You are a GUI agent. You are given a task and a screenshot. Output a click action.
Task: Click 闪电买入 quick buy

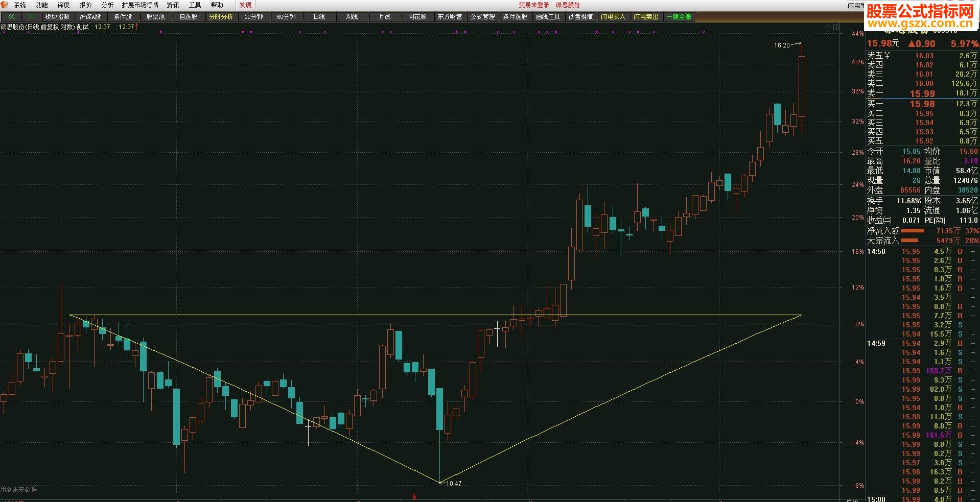tap(613, 17)
